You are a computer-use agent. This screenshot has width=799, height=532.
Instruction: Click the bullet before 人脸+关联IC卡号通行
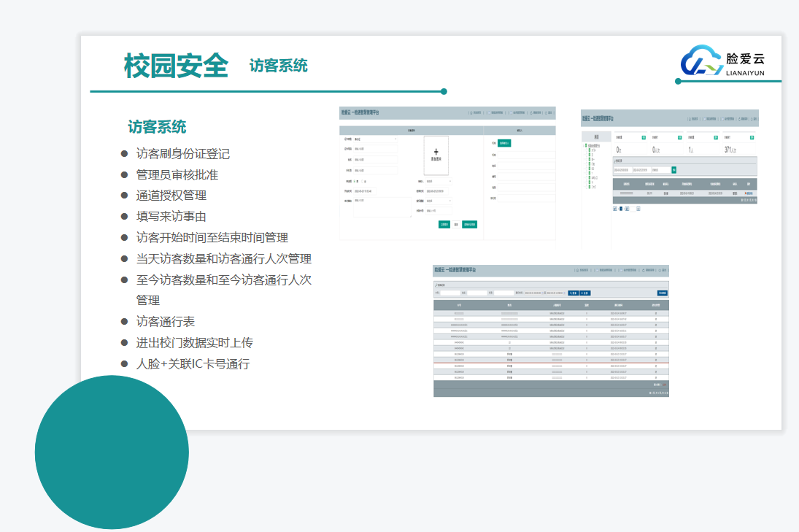125,363
